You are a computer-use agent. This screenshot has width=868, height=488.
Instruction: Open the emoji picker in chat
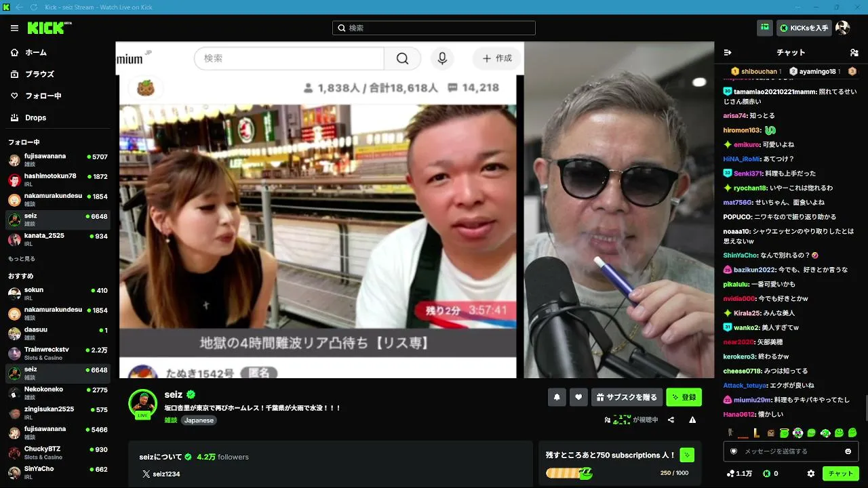848,451
